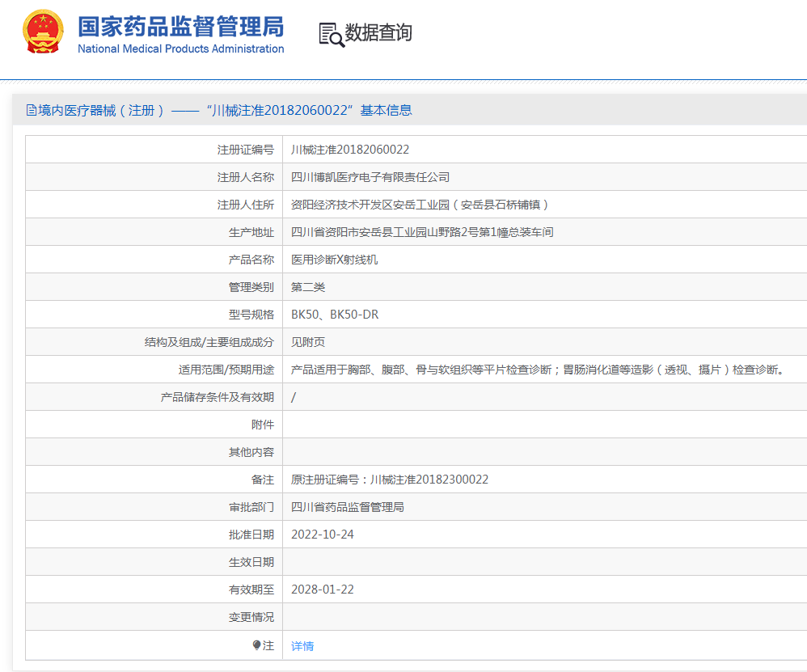This screenshot has width=807, height=672.
Task: Click the lightbulb icon beside 注
Action: [x=256, y=645]
